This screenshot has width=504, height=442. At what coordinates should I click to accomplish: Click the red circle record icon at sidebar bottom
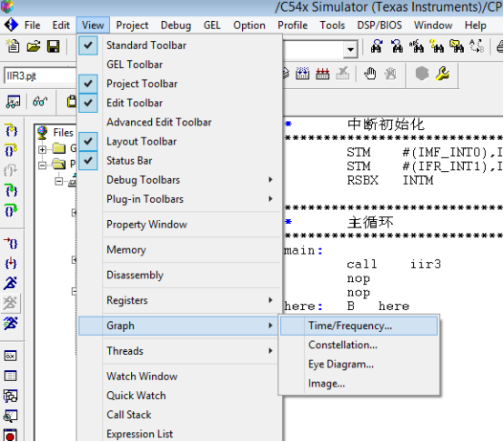10,436
